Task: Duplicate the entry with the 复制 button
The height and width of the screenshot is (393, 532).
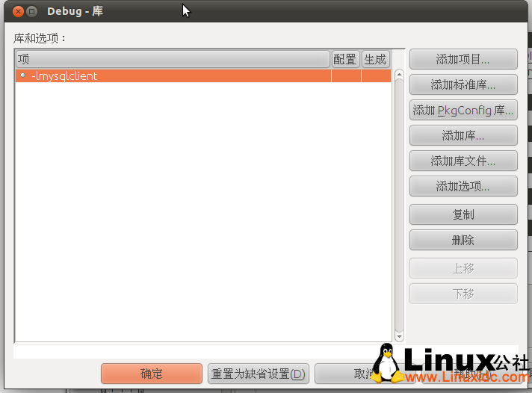Action: pos(463,214)
